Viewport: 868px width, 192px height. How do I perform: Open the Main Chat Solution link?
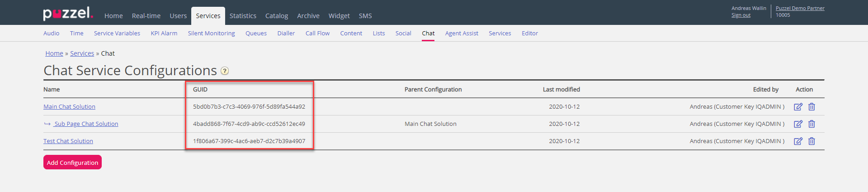69,107
